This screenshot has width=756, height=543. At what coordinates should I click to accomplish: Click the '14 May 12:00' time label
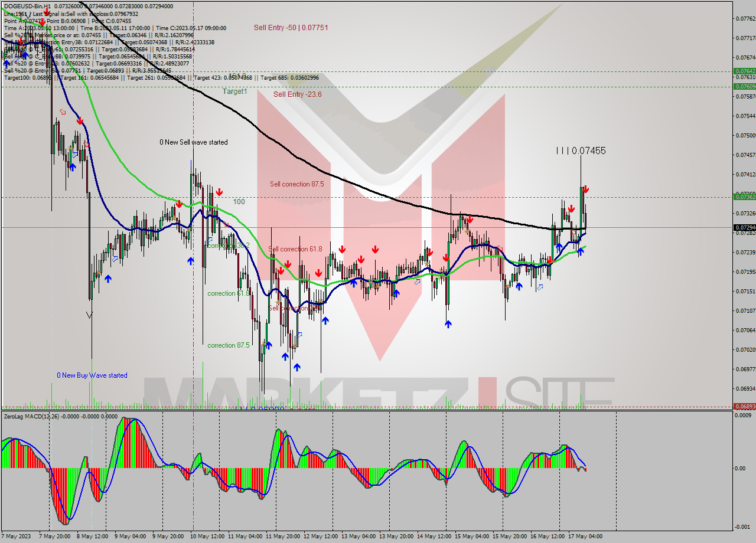[x=434, y=537]
